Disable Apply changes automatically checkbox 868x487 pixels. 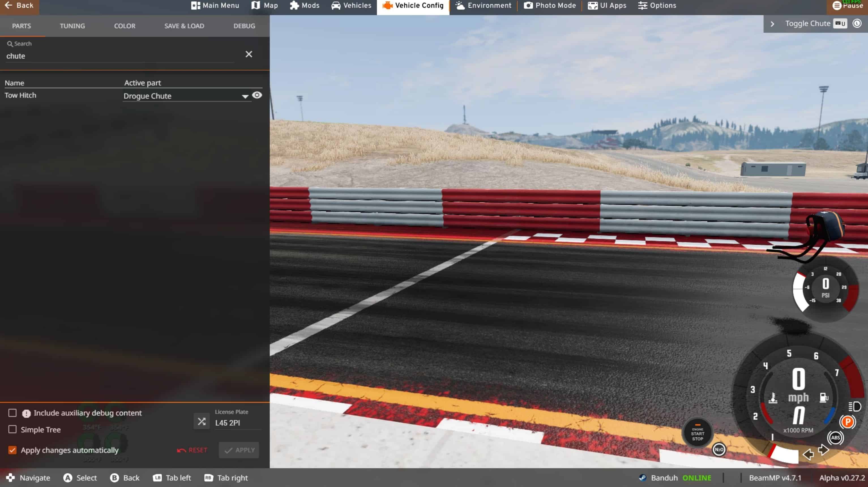[x=12, y=450]
